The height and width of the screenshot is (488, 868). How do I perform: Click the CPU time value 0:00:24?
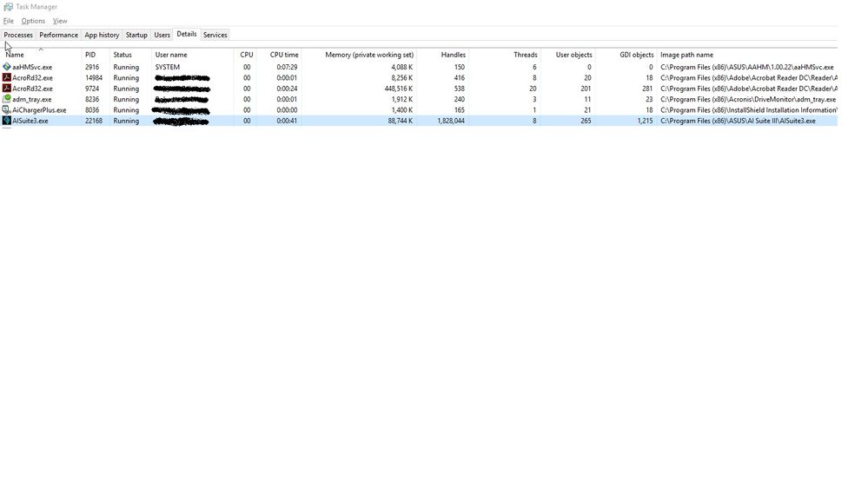(287, 89)
